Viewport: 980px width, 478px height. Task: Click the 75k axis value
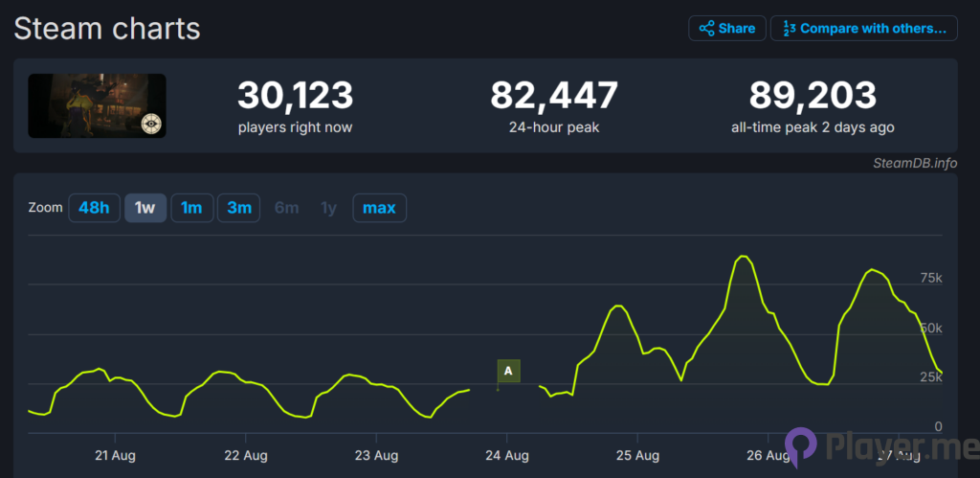[931, 279]
